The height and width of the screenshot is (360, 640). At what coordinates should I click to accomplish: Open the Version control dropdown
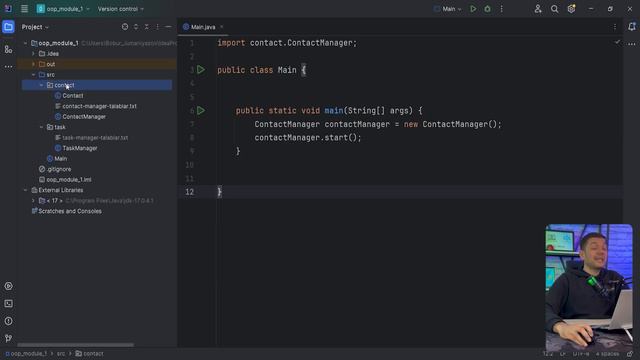[121, 9]
